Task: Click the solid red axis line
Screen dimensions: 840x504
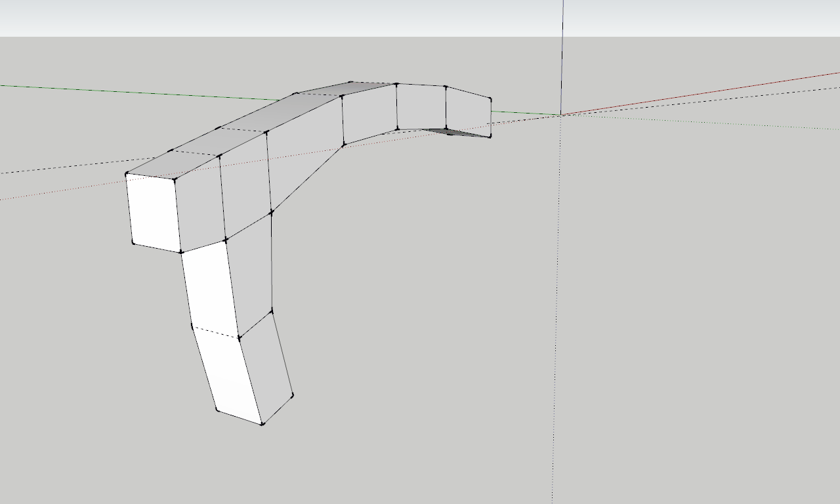Action: point(700,94)
